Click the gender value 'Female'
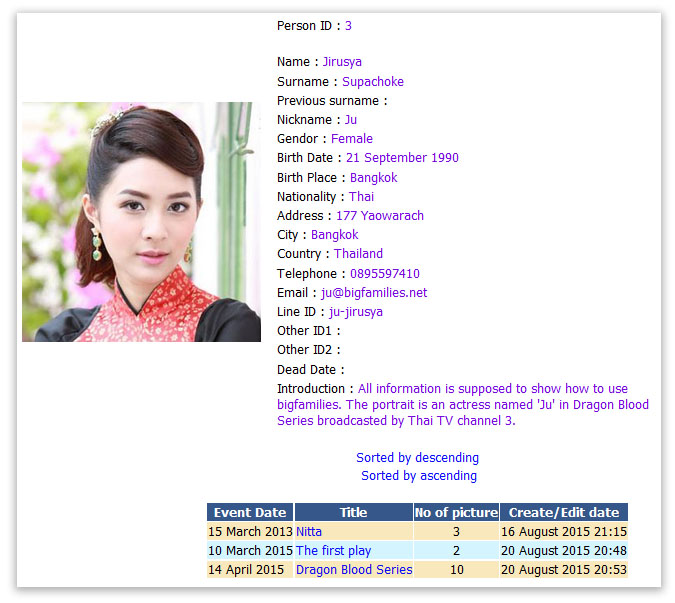This screenshot has width=675, height=603. 352,139
